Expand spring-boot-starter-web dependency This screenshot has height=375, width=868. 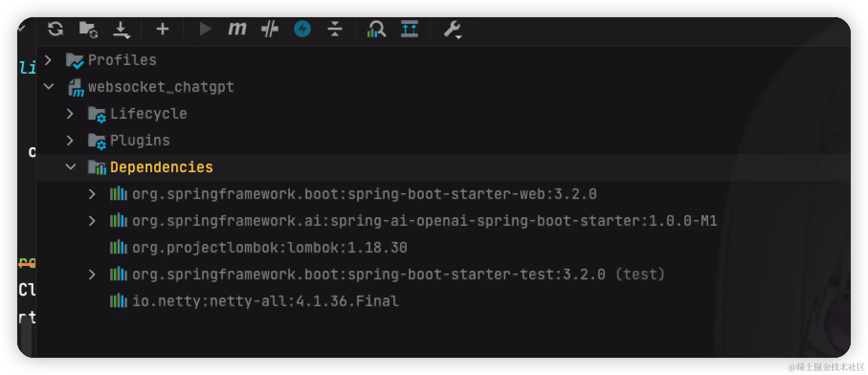[x=92, y=194]
